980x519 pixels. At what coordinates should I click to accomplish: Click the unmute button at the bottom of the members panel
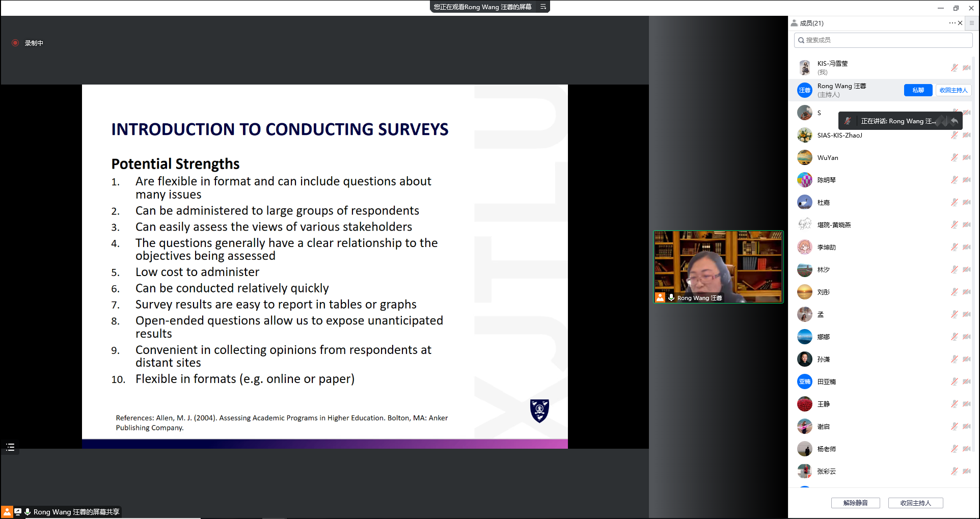pyautogui.click(x=856, y=503)
